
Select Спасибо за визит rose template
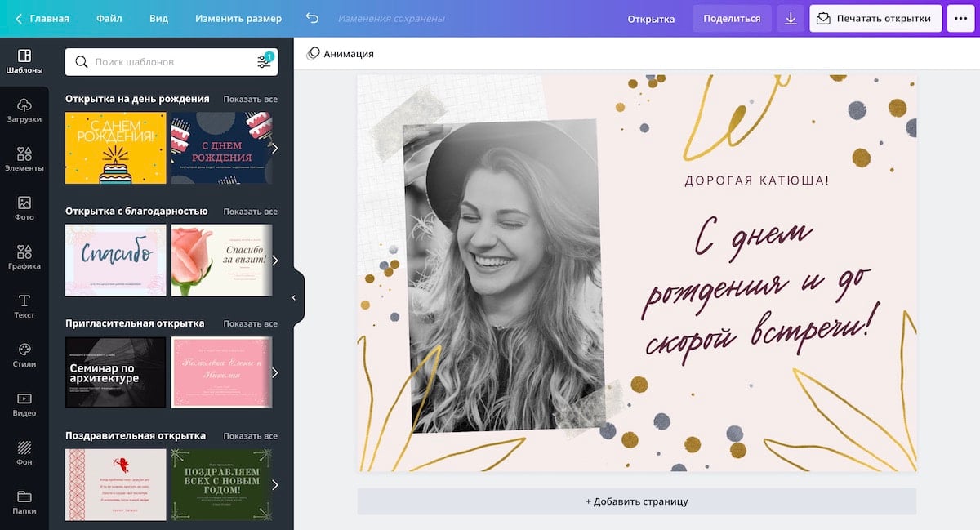click(221, 261)
